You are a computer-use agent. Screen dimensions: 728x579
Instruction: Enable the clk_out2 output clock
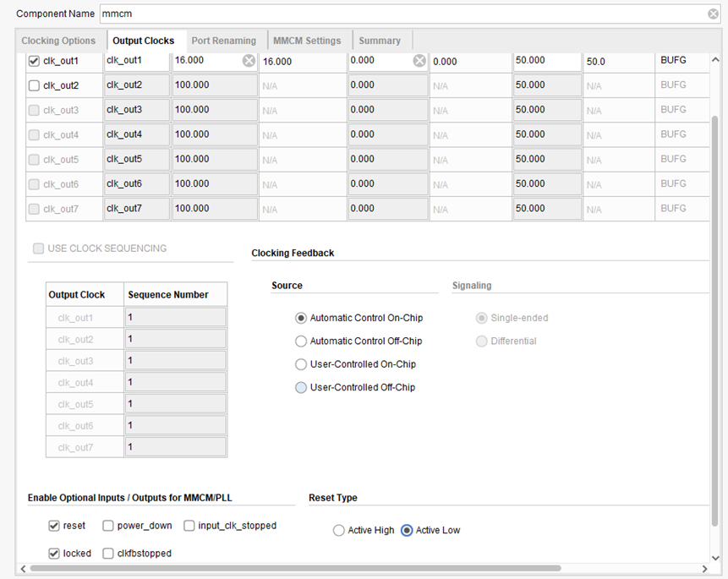34,85
